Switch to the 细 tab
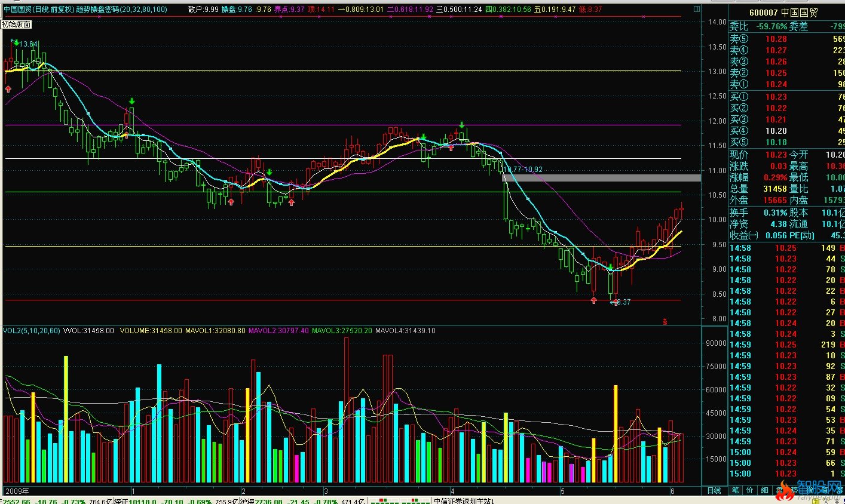 pyautogui.click(x=764, y=490)
